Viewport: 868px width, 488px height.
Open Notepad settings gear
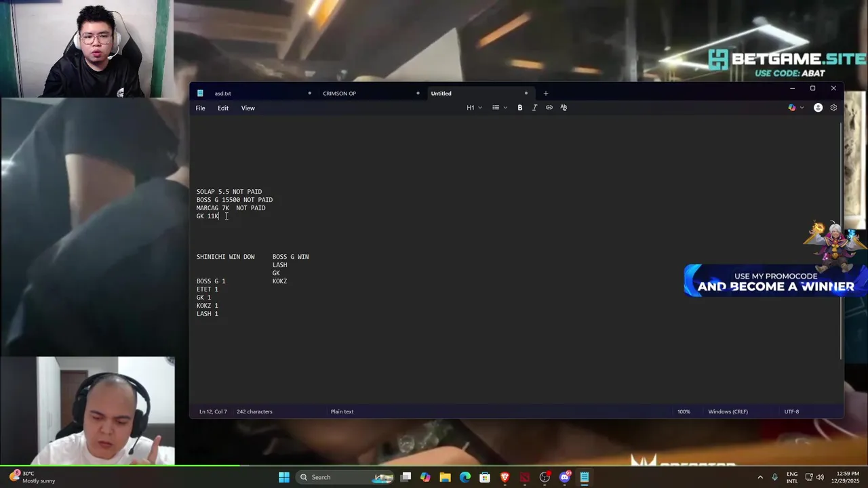coord(833,108)
